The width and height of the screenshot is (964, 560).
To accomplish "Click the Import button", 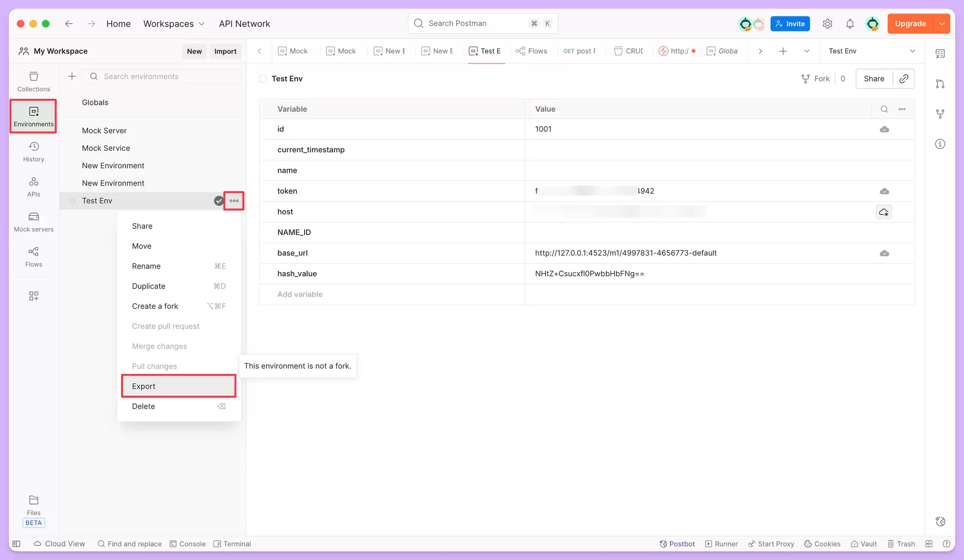I will (x=225, y=51).
